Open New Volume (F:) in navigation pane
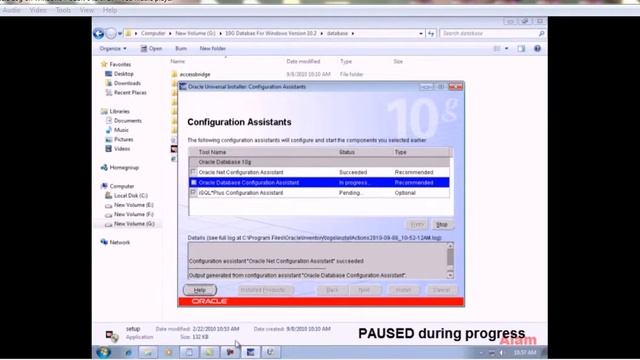 [133, 215]
